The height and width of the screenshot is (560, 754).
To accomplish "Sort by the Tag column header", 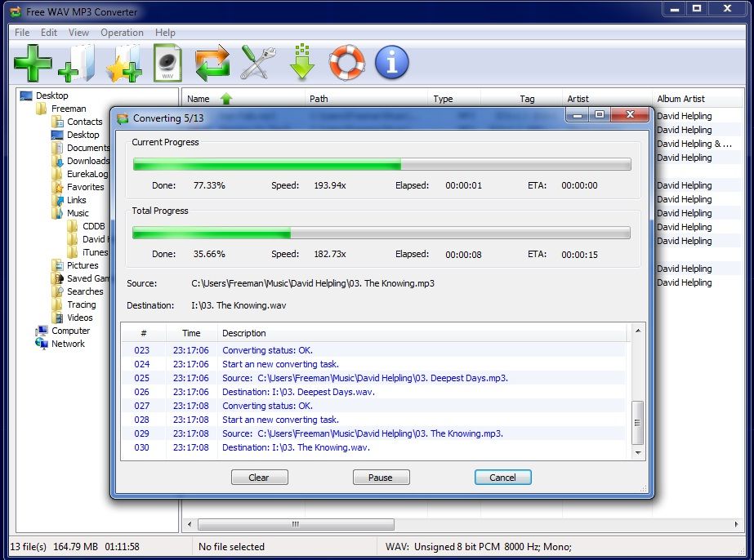I will click(522, 99).
